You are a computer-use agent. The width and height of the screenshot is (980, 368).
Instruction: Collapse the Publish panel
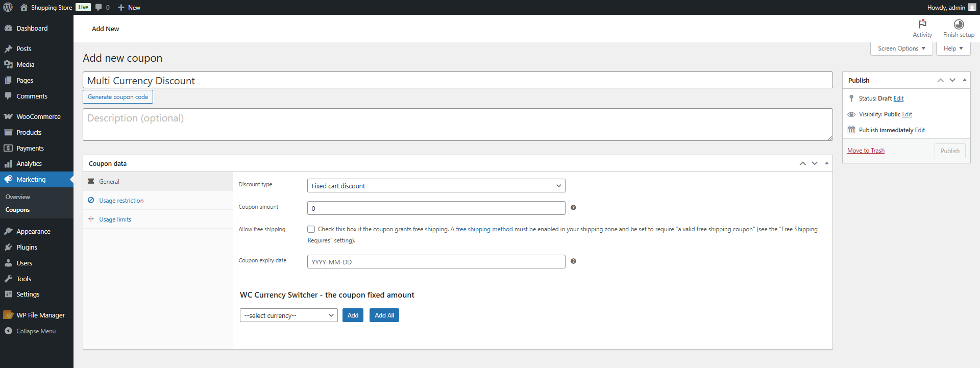(964, 80)
